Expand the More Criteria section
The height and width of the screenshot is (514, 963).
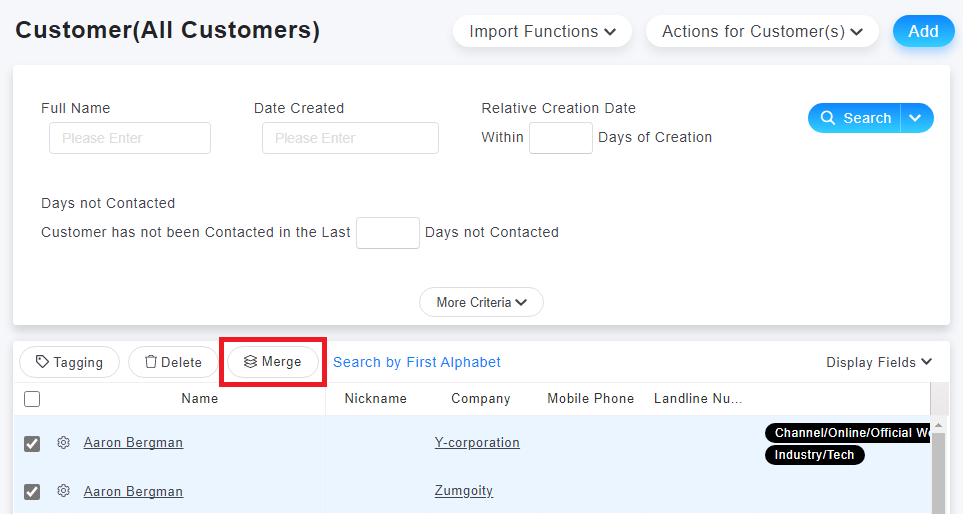pos(482,302)
